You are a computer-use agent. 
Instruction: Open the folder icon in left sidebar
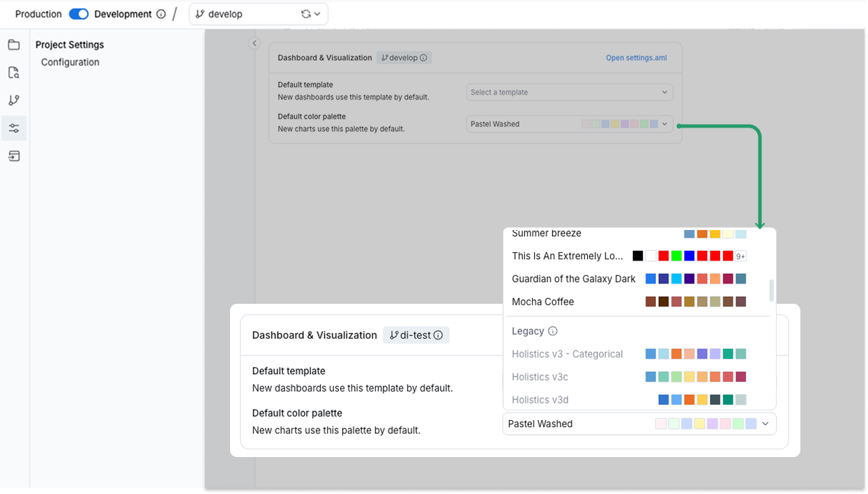point(14,45)
